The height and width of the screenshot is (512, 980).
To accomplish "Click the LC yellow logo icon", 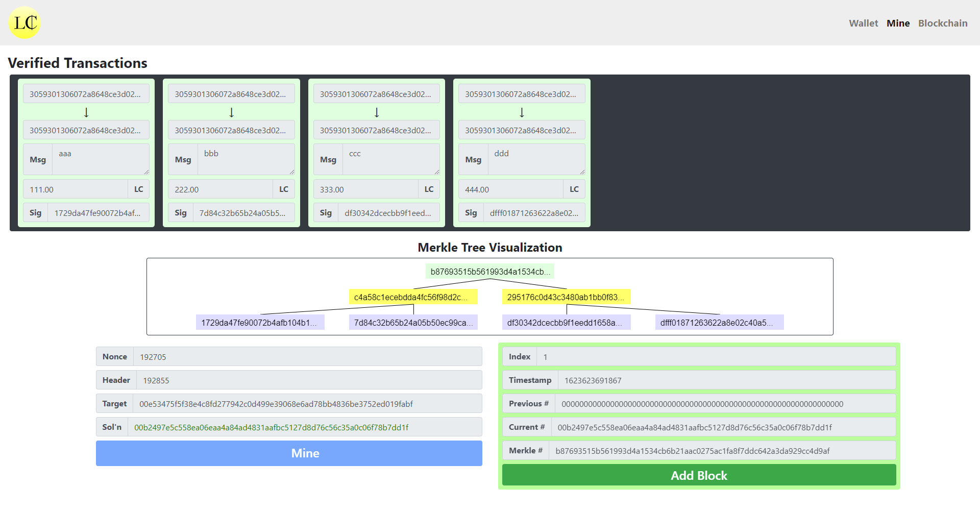I will [24, 23].
